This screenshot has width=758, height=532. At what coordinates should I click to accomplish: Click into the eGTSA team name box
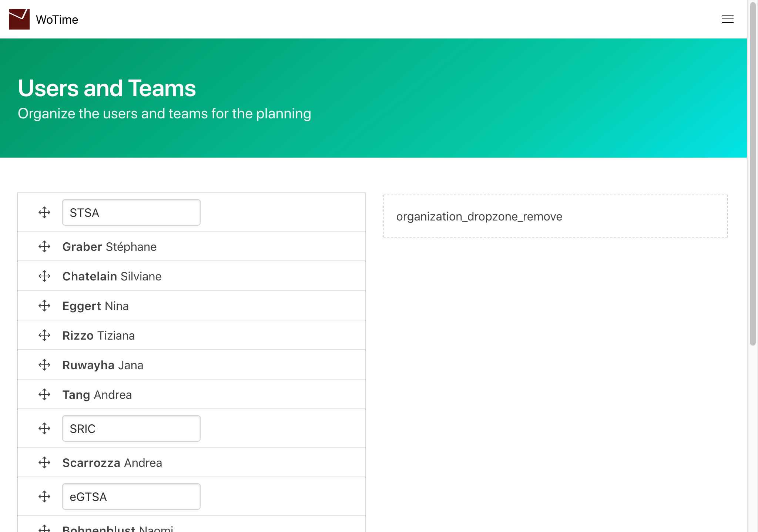click(x=131, y=496)
